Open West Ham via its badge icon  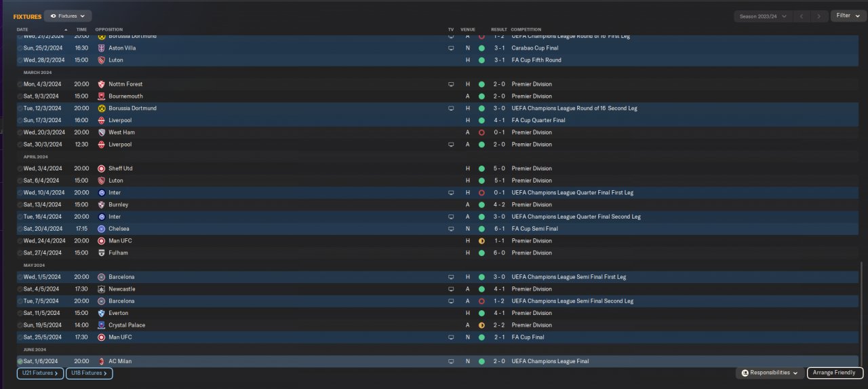[x=101, y=132]
